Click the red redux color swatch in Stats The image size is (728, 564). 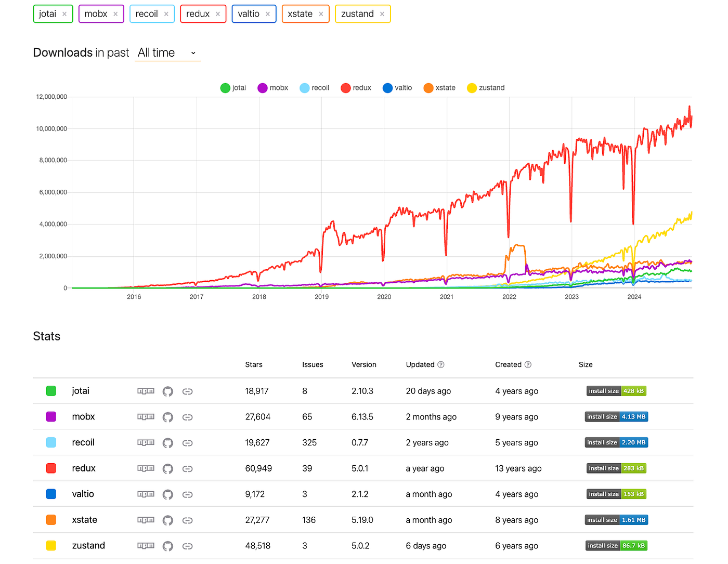pyautogui.click(x=51, y=468)
